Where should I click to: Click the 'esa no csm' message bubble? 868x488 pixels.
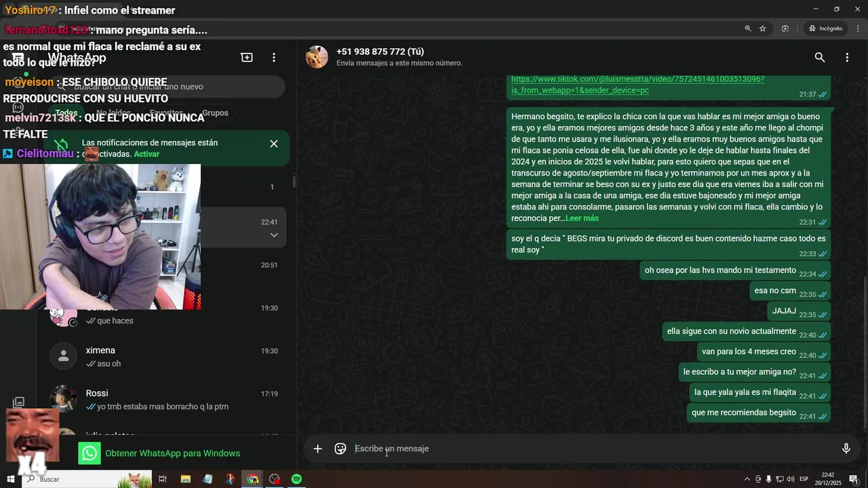(790, 291)
